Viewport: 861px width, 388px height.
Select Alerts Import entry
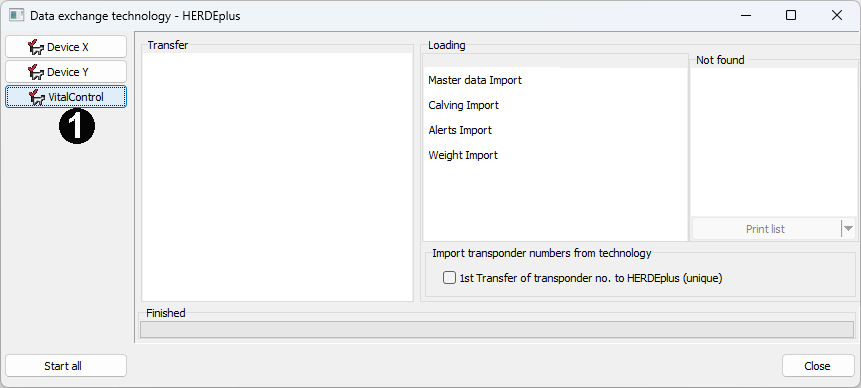pos(460,130)
